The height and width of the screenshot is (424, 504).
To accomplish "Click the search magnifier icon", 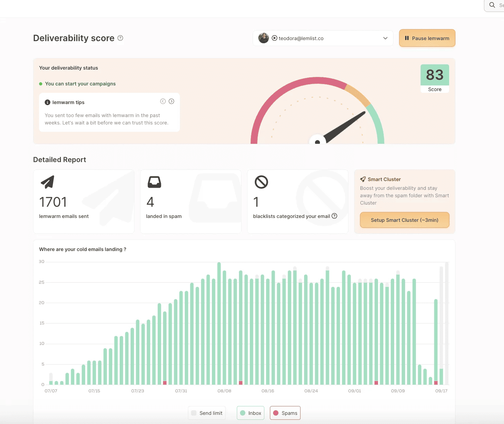I will coord(492,5).
